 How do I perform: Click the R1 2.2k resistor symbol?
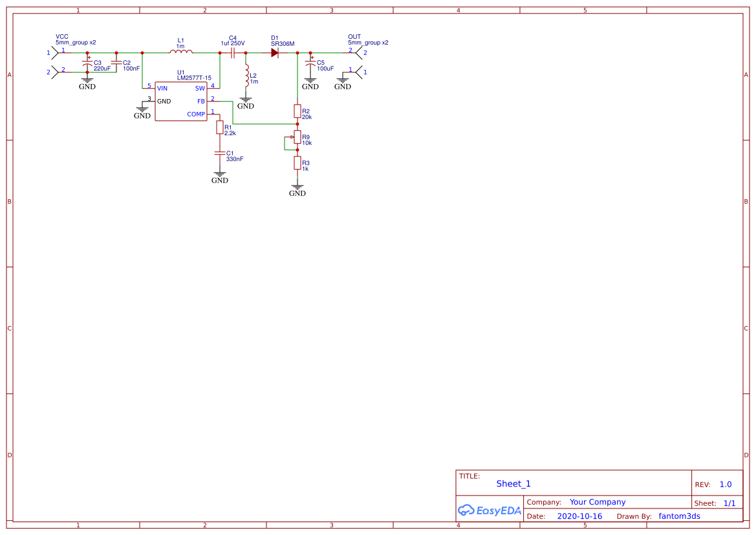click(x=220, y=127)
